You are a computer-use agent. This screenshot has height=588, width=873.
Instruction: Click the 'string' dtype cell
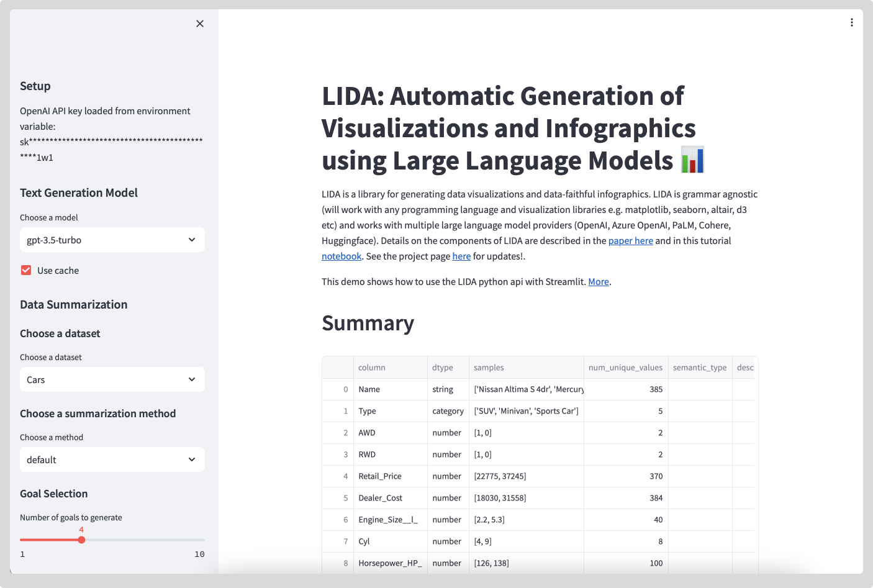click(448, 389)
